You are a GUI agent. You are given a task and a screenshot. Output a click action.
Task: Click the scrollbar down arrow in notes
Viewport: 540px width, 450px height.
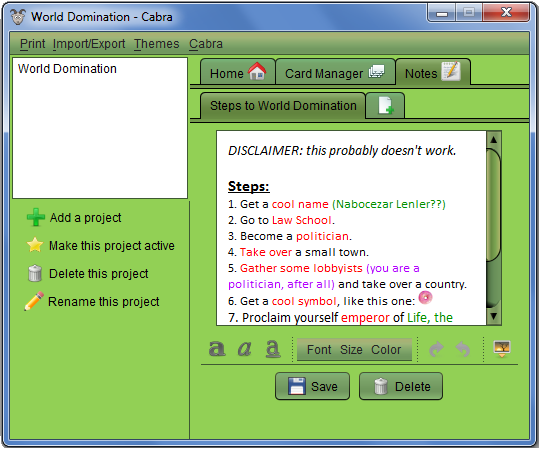coord(494,316)
